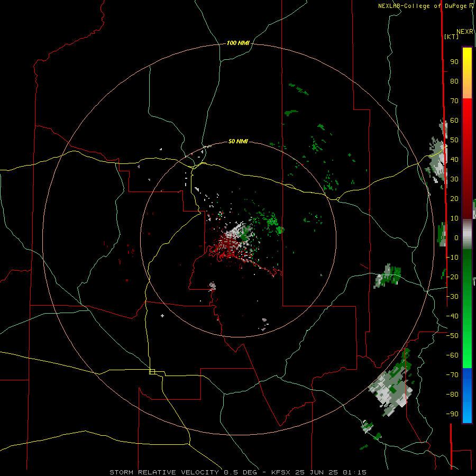Click the -20 value on velocity scale
This screenshot has height=476, width=476.
[x=452, y=277]
